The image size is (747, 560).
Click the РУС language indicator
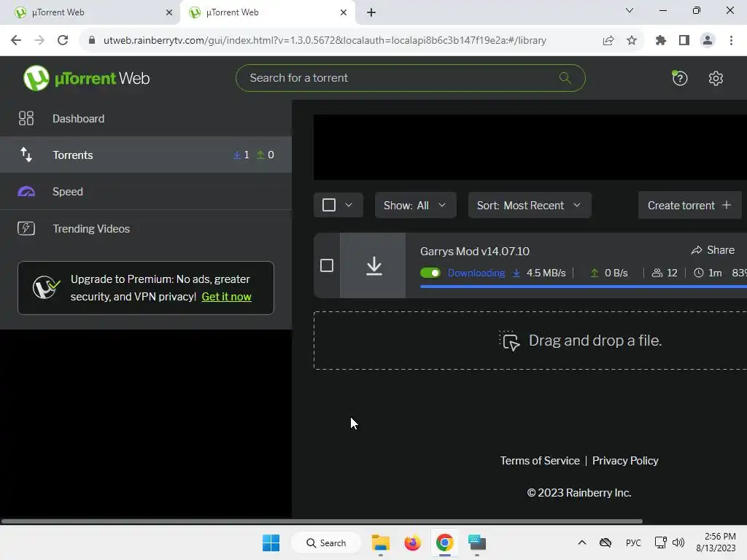pyautogui.click(x=633, y=542)
